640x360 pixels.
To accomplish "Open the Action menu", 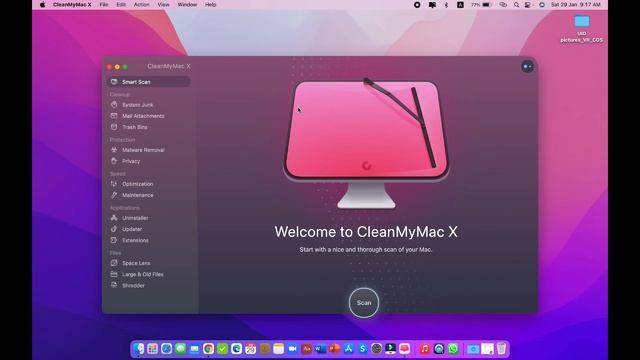I will [x=142, y=4].
